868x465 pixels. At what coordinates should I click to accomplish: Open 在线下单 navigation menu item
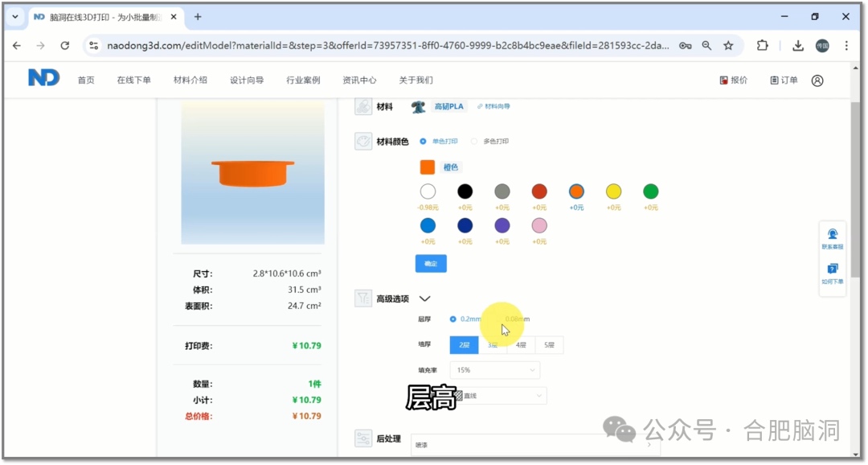[133, 80]
